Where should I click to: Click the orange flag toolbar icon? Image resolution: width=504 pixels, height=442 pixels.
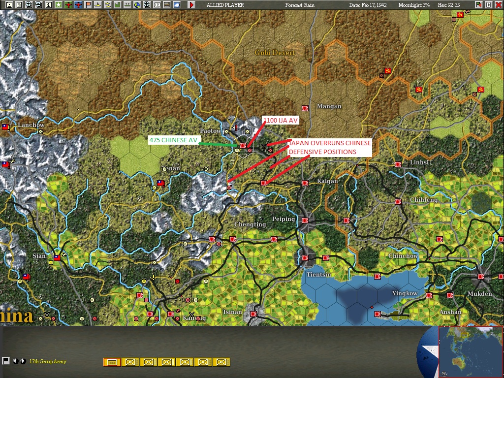[x=88, y=5]
